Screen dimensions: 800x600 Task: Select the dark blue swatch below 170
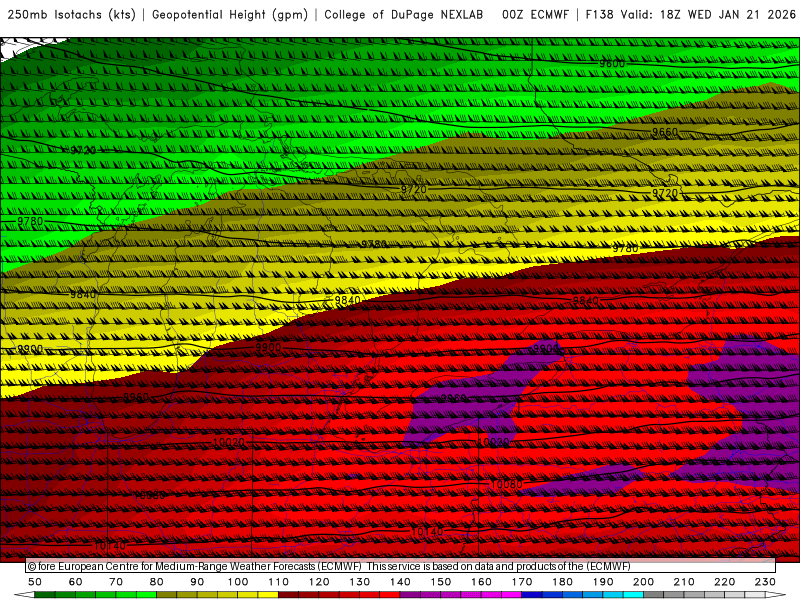(x=532, y=595)
